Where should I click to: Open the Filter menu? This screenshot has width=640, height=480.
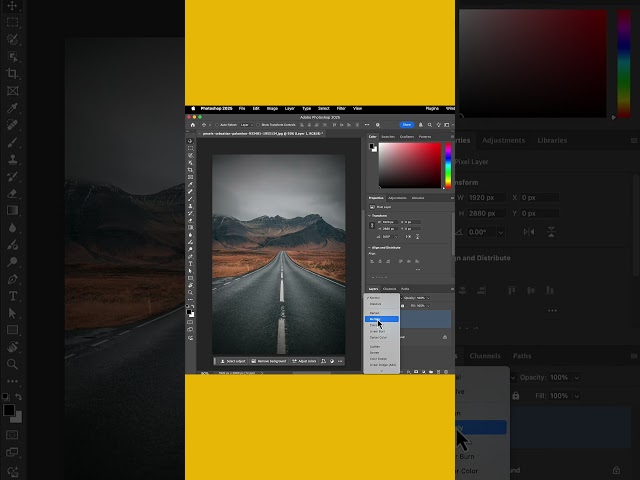[341, 109]
